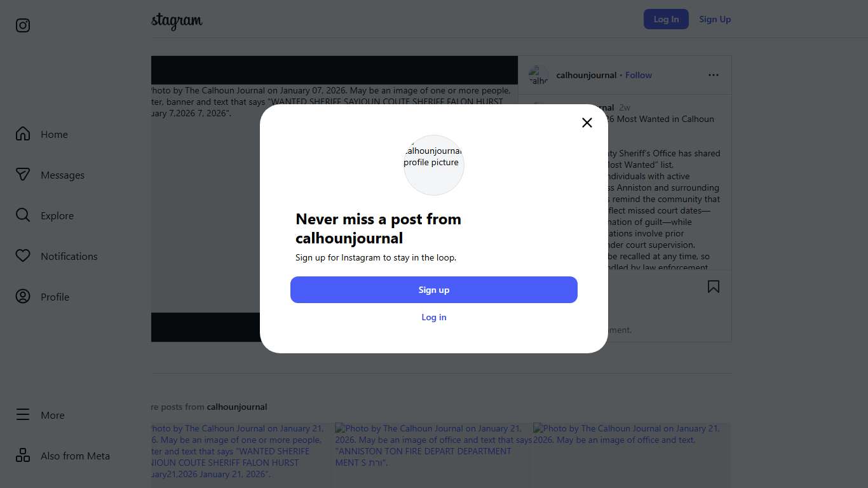Click the Log in link in the dialog
The width and height of the screenshot is (868, 488).
434,317
